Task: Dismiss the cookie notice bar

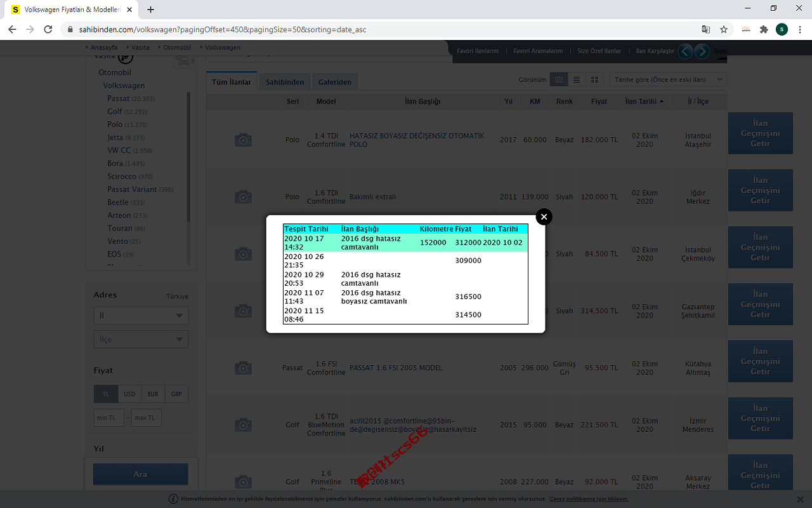Action: tap(800, 498)
